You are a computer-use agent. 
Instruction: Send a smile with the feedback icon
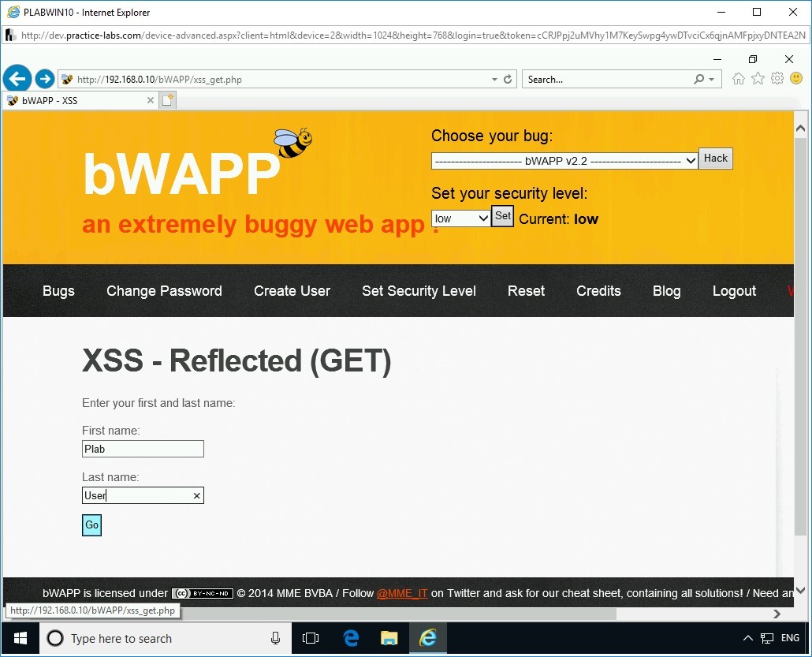(796, 79)
